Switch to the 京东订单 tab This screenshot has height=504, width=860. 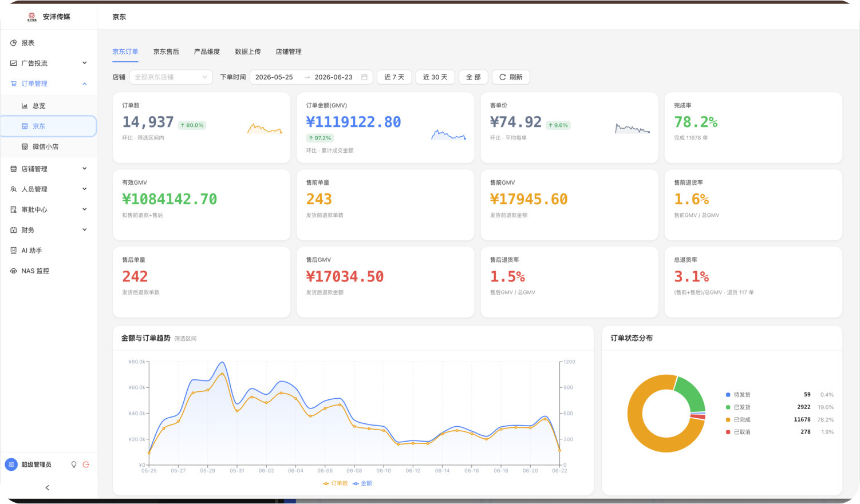(125, 51)
